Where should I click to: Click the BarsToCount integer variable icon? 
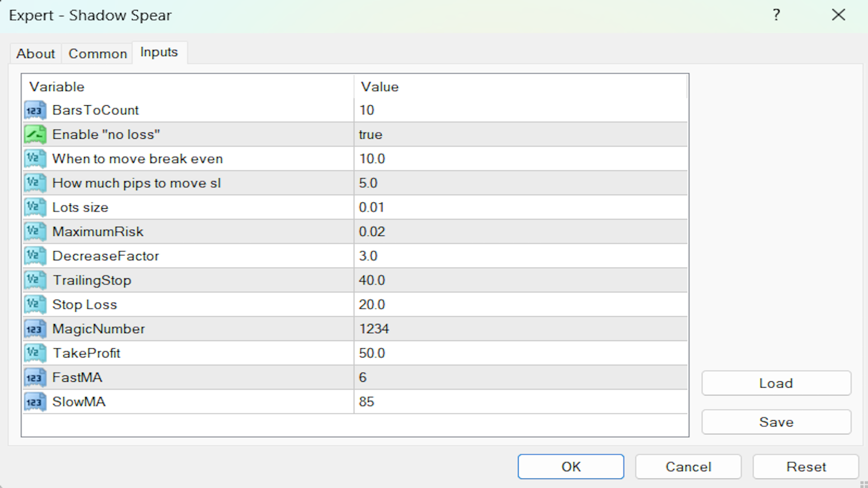[x=35, y=110]
